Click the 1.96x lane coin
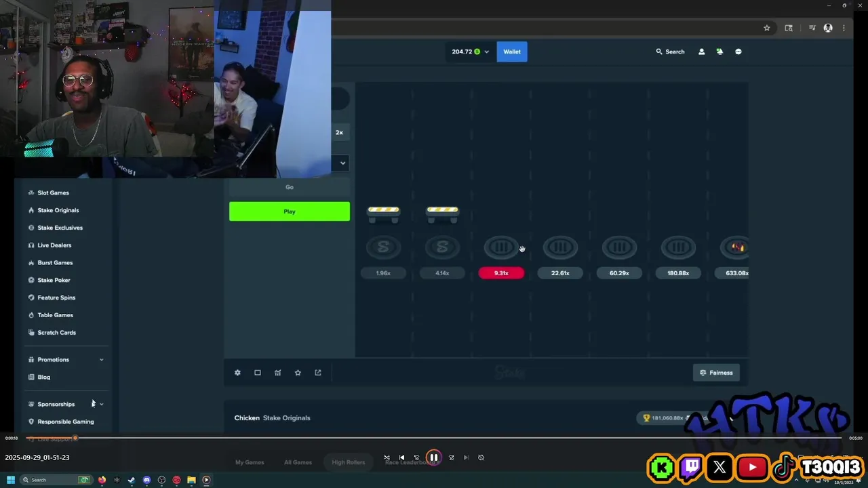The height and width of the screenshot is (488, 868). pyautogui.click(x=383, y=247)
